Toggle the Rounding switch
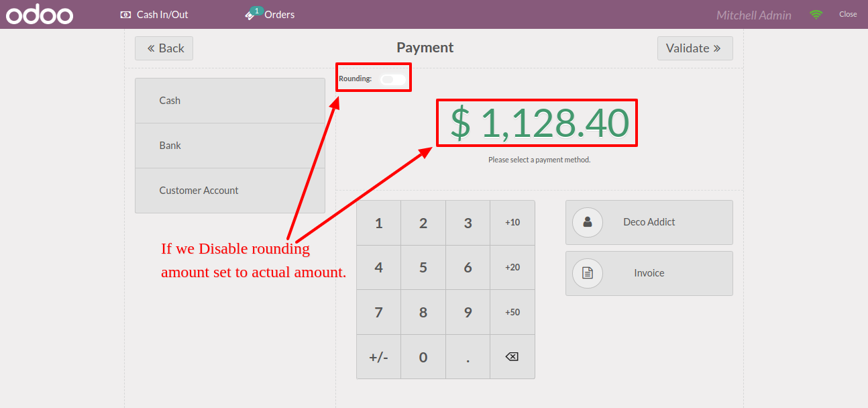 point(392,79)
